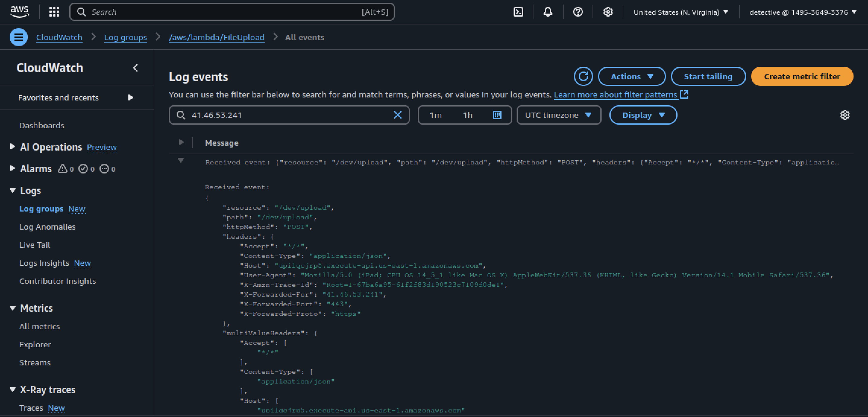Open the calendar date range picker
Screen dimensions: 868x417
(497, 115)
